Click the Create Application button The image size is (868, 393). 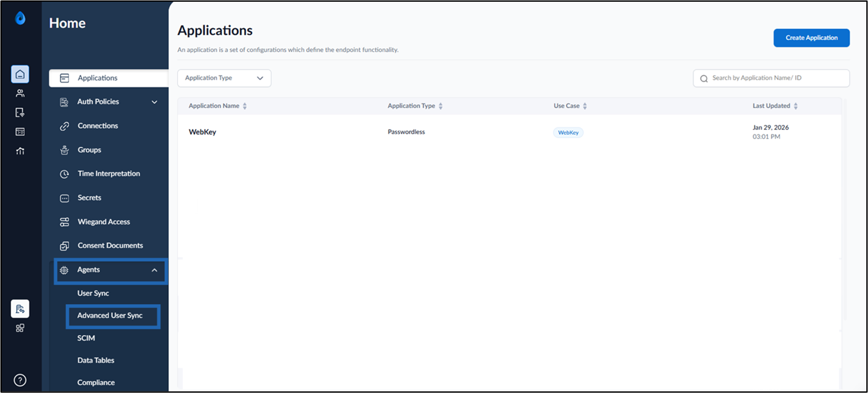(x=811, y=38)
